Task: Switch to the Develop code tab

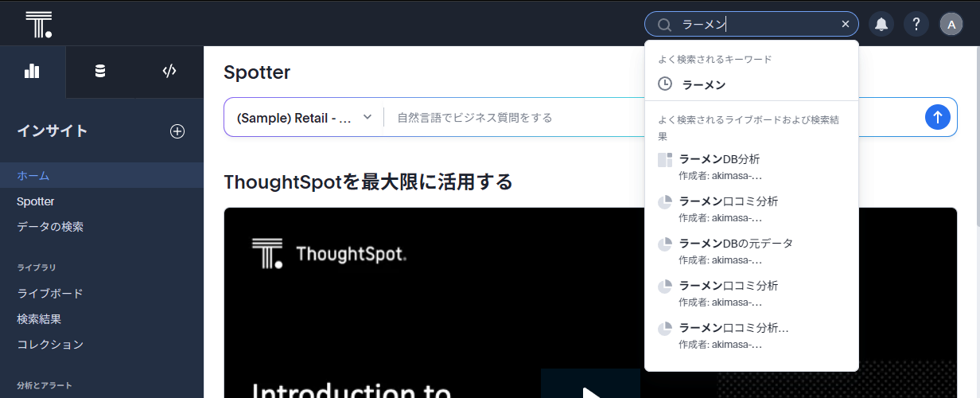Action: coord(169,72)
